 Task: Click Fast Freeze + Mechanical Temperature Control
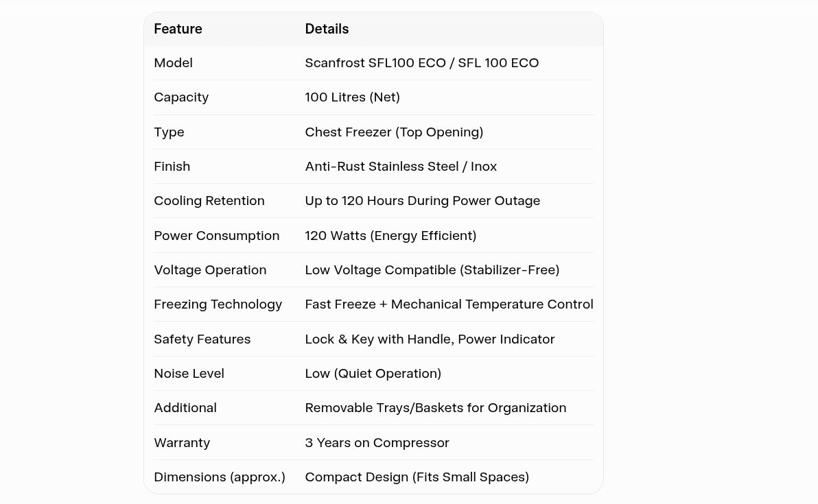(x=449, y=304)
